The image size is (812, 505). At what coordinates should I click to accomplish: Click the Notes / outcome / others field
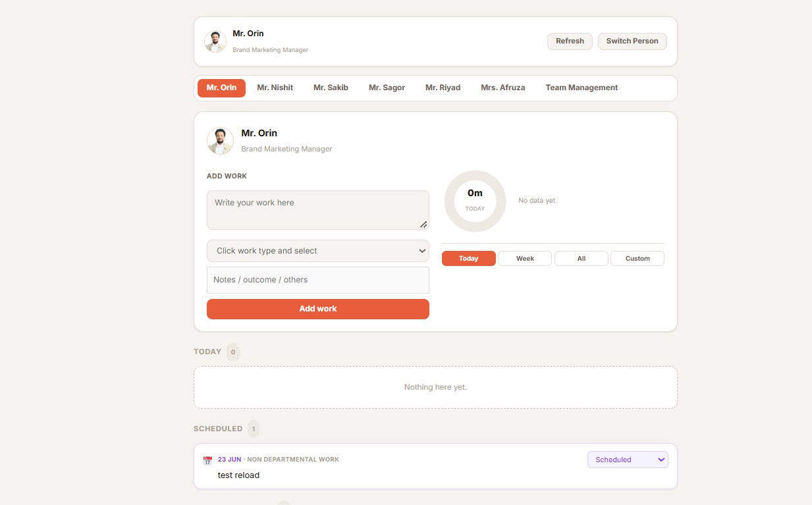point(318,280)
